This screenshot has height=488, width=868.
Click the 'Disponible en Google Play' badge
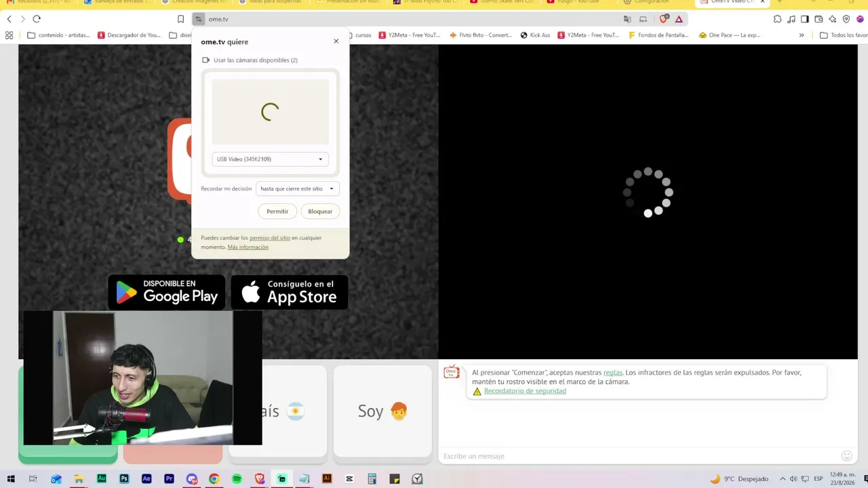tap(167, 292)
